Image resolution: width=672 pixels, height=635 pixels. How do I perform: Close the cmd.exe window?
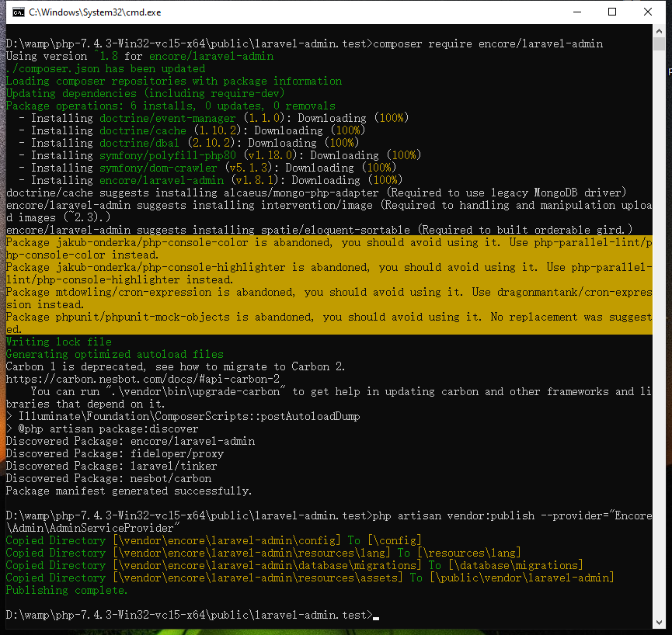(648, 12)
